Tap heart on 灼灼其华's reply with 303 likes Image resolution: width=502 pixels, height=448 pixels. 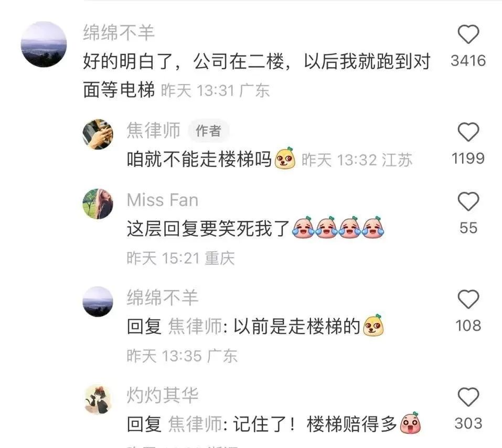[x=468, y=397]
